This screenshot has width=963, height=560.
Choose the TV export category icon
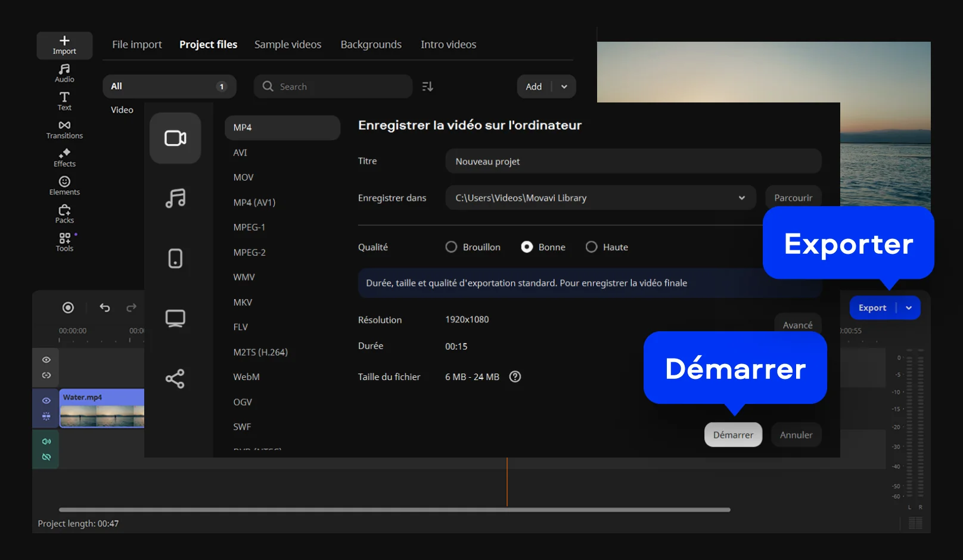175,318
